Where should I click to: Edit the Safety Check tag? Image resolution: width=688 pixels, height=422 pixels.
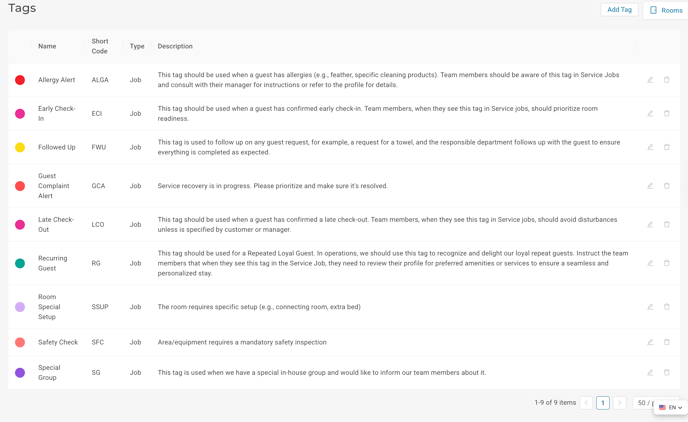(x=650, y=342)
